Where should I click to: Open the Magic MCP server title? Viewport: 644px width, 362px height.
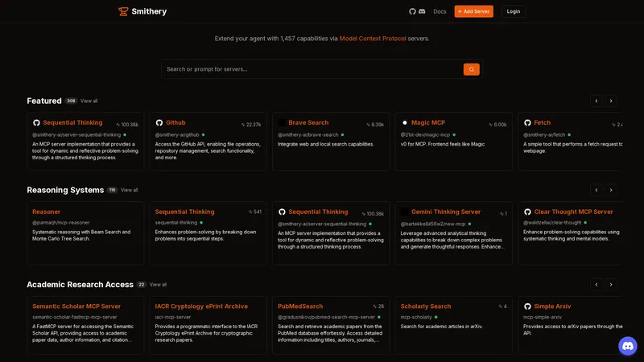tap(428, 123)
